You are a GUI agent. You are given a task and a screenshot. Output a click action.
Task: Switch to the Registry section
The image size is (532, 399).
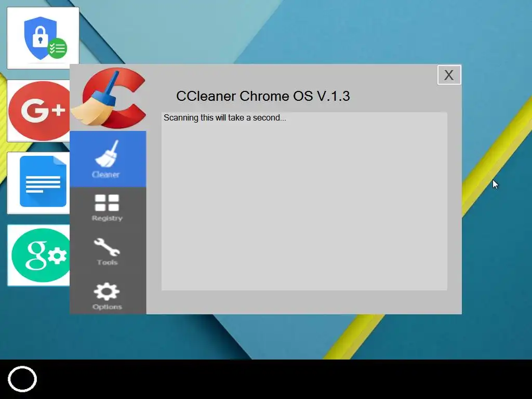point(107,208)
